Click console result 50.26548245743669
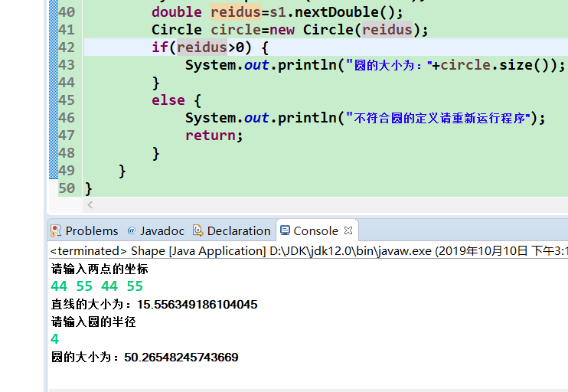The image size is (568, 392). 181,358
